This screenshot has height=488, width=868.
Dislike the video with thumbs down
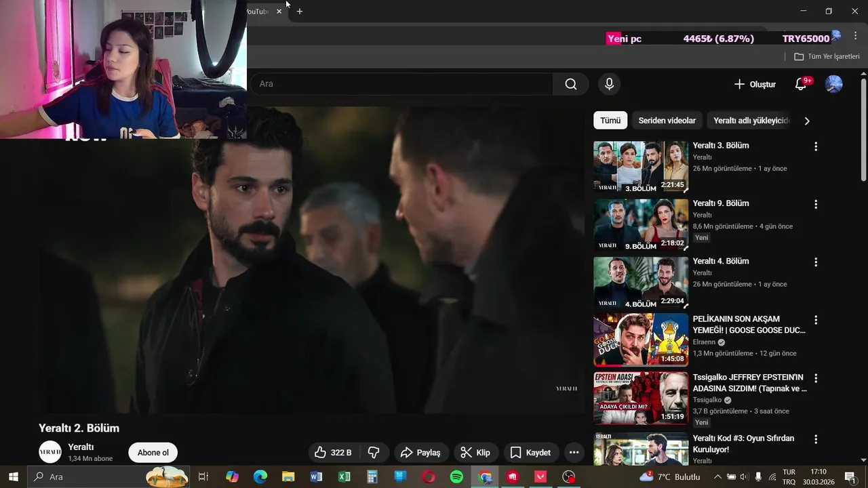click(x=374, y=452)
